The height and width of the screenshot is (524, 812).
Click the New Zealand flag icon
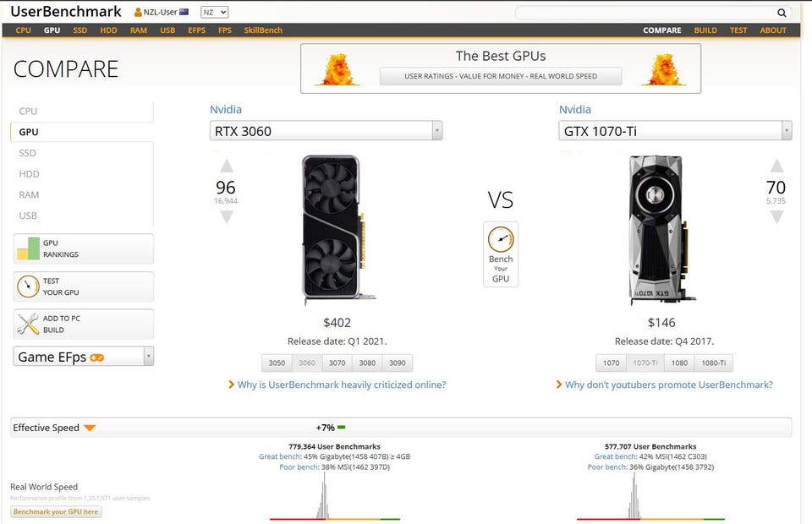pyautogui.click(x=184, y=12)
